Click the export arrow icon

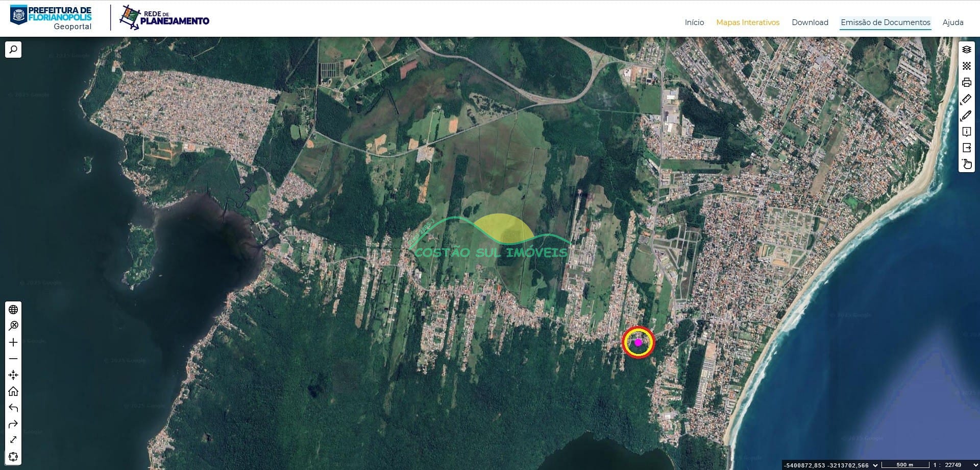point(966,148)
